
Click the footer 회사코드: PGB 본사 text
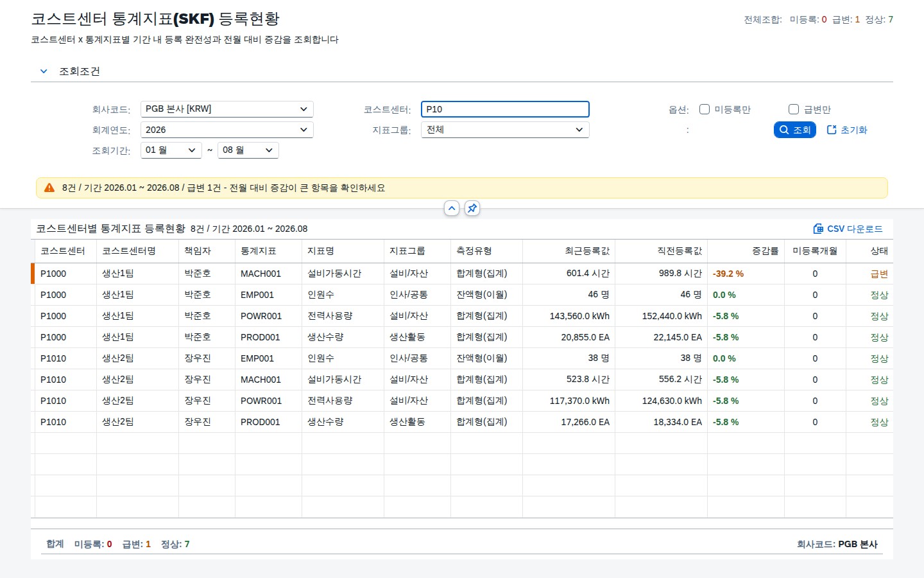point(837,544)
